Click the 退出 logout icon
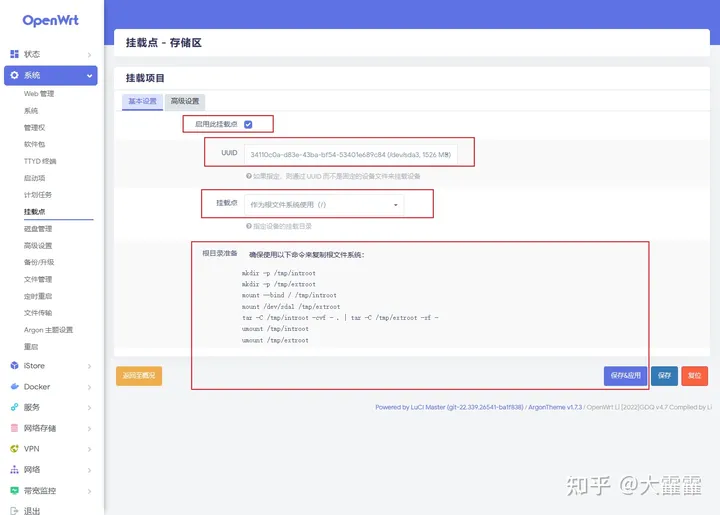This screenshot has width=720, height=515. (14, 511)
